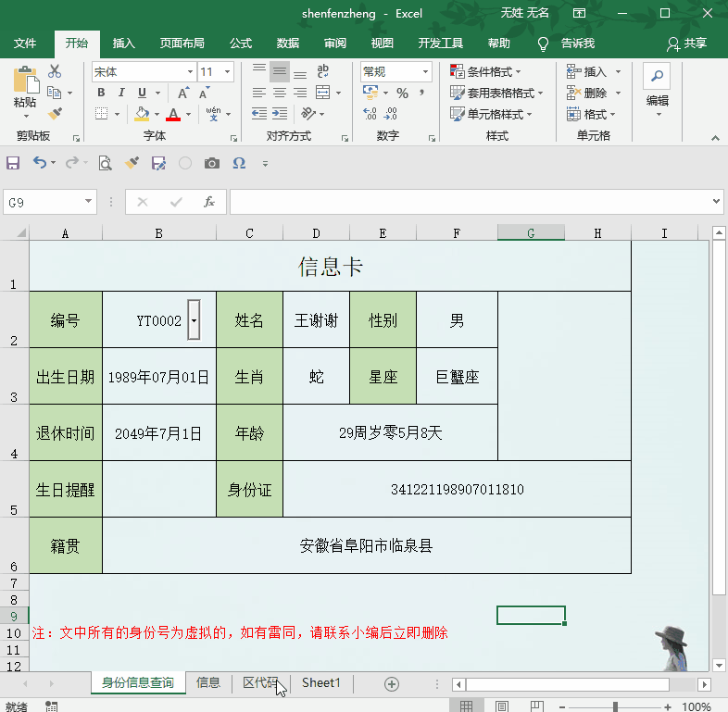This screenshot has height=712, width=728.
Task: Toggle right text alignment
Action: tap(300, 93)
